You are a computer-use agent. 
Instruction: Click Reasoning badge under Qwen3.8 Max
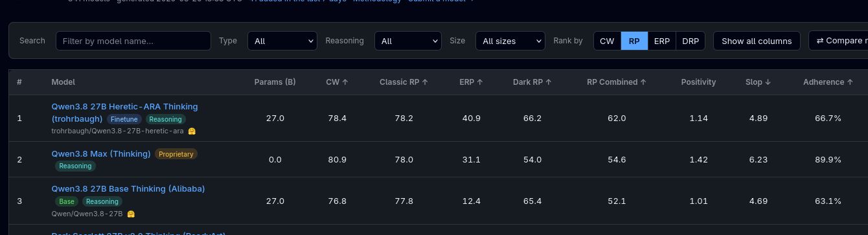point(75,166)
